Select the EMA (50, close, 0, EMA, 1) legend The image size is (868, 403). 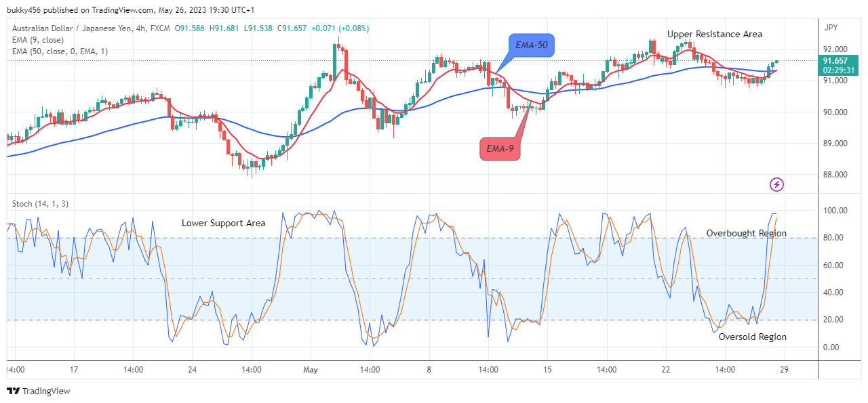[x=59, y=51]
